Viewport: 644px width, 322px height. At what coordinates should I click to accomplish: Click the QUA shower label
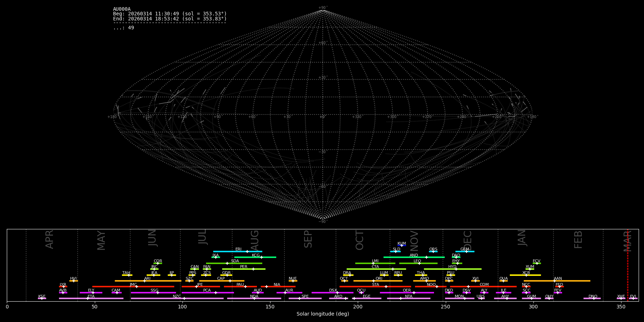(503, 279)
